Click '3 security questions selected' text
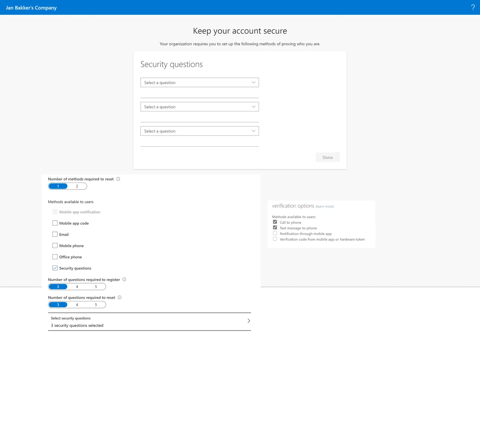The height and width of the screenshot is (448, 480). coord(77,325)
